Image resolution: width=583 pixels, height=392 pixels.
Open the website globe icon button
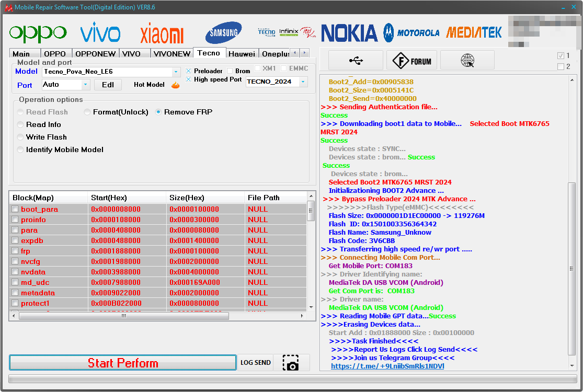click(x=467, y=60)
